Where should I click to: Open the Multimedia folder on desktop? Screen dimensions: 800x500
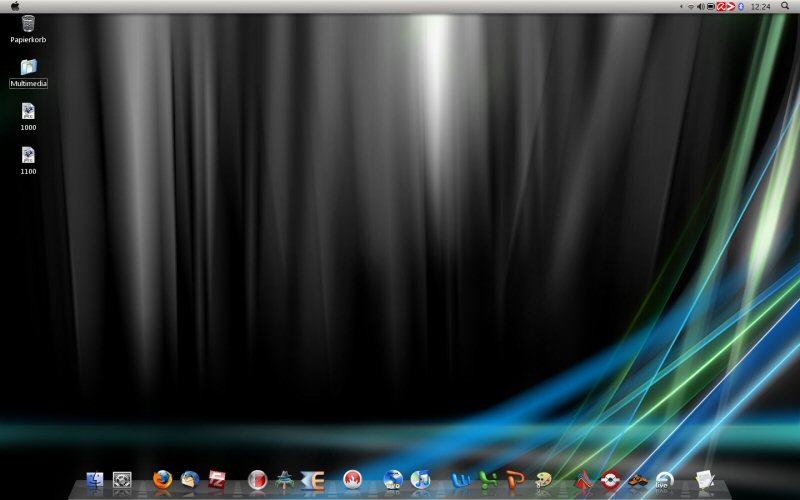pos(28,68)
